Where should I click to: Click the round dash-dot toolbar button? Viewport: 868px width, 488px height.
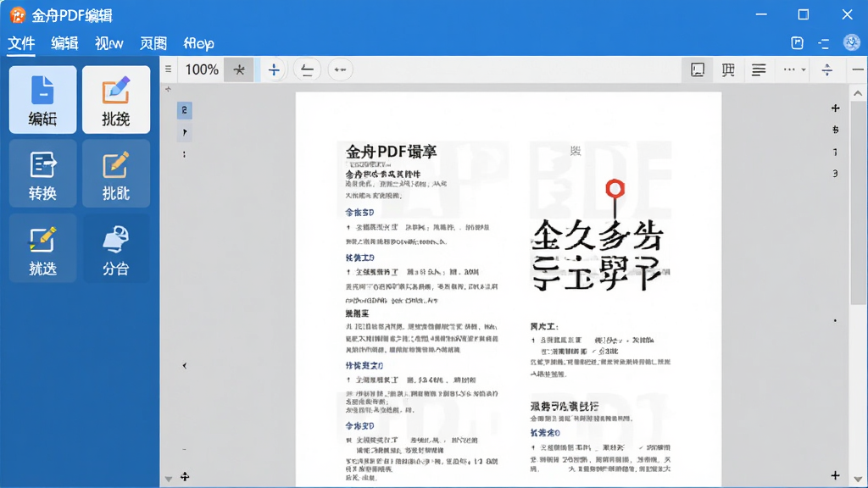pos(340,69)
